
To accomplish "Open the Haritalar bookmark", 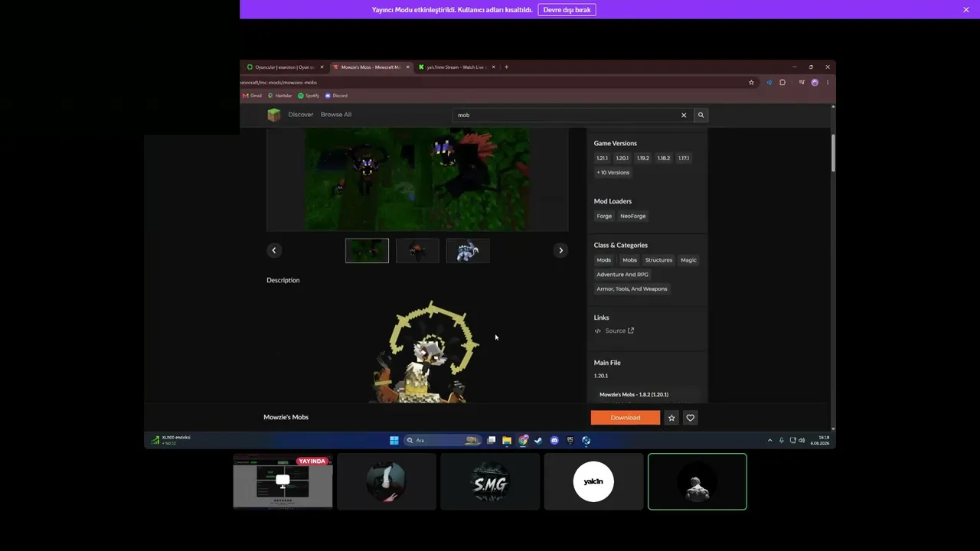I will (280, 96).
